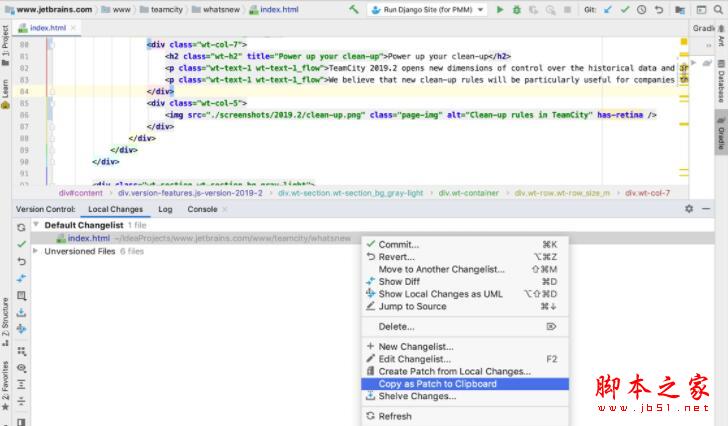Choose Copy as Patch to Clipboard
728x426 pixels.
tap(437, 384)
